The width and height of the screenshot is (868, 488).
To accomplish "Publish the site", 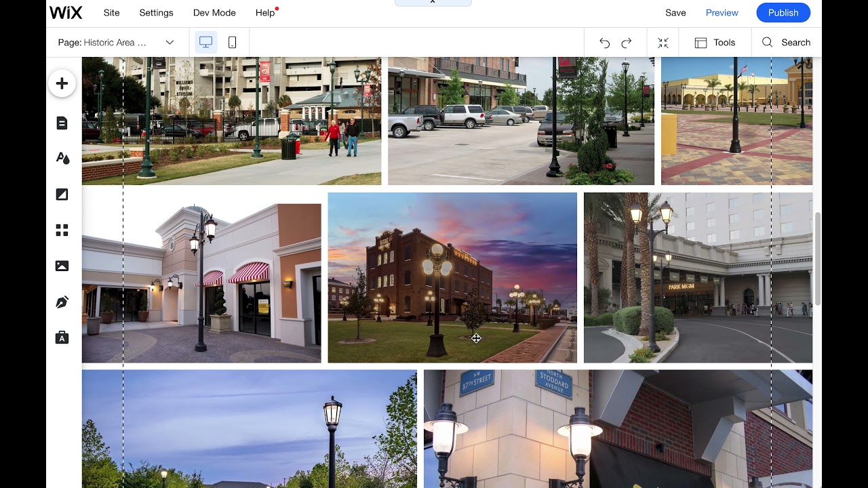I will tap(783, 13).
